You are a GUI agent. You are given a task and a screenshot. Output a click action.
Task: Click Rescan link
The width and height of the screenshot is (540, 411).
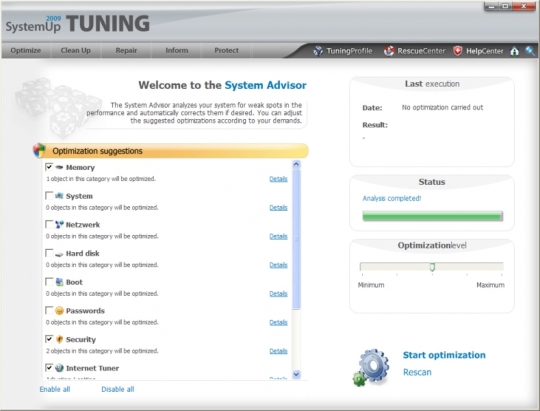(x=417, y=372)
